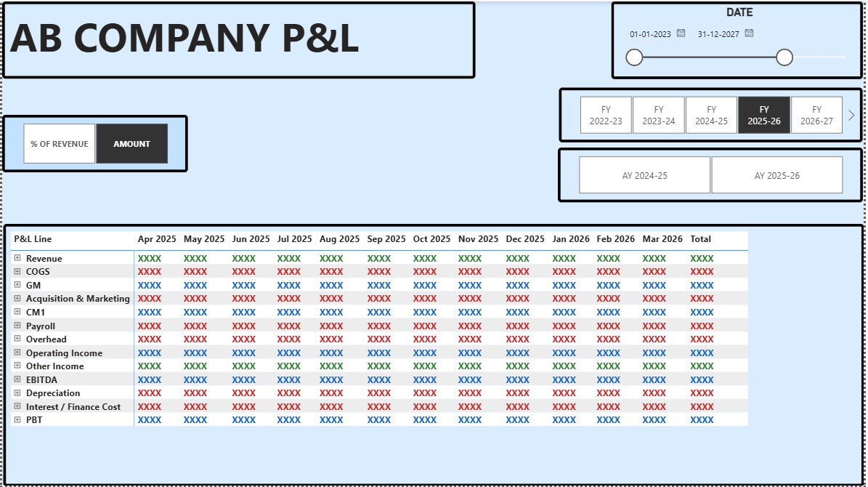This screenshot has height=487, width=868.
Task: Click the right handle of the date slider
Action: (x=784, y=57)
